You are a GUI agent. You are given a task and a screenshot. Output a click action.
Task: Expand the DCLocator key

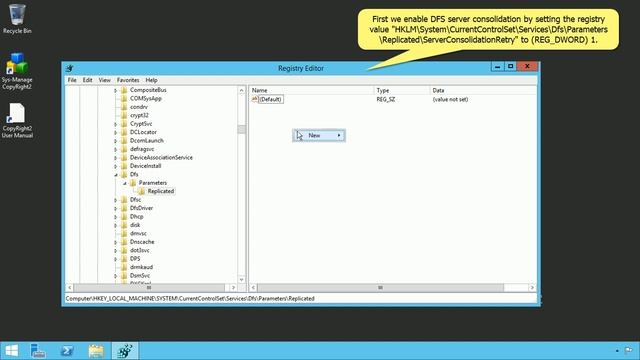coord(116,132)
